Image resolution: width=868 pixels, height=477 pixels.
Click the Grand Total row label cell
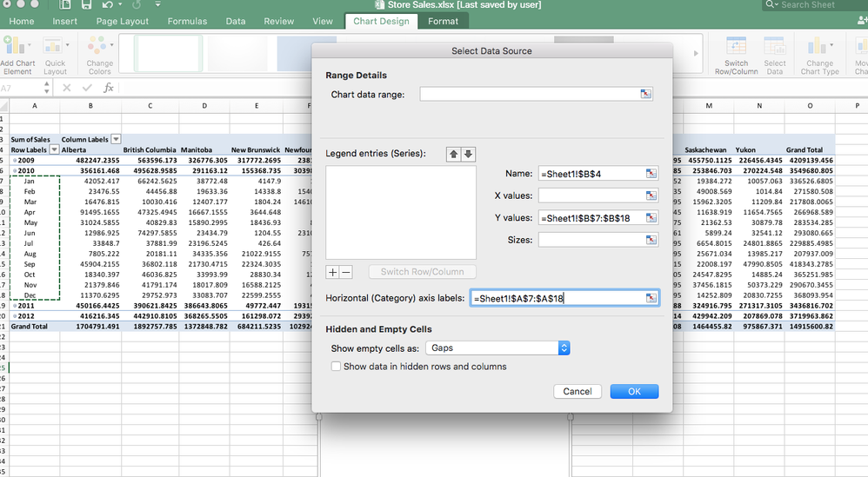[x=34, y=327]
